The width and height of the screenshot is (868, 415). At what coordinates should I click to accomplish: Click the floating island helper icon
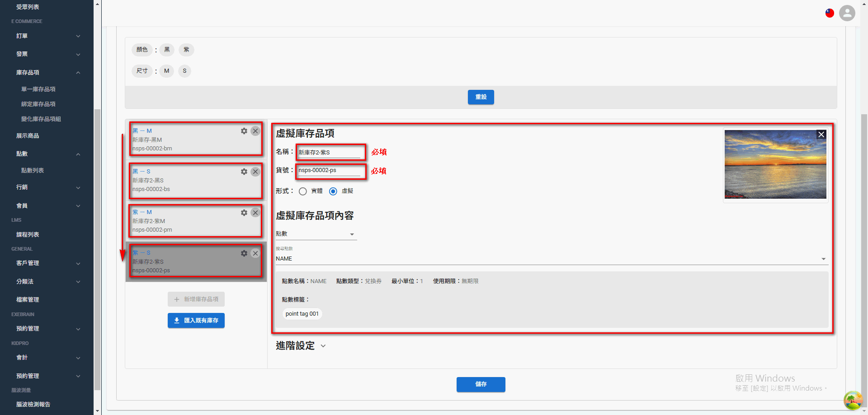click(x=853, y=400)
